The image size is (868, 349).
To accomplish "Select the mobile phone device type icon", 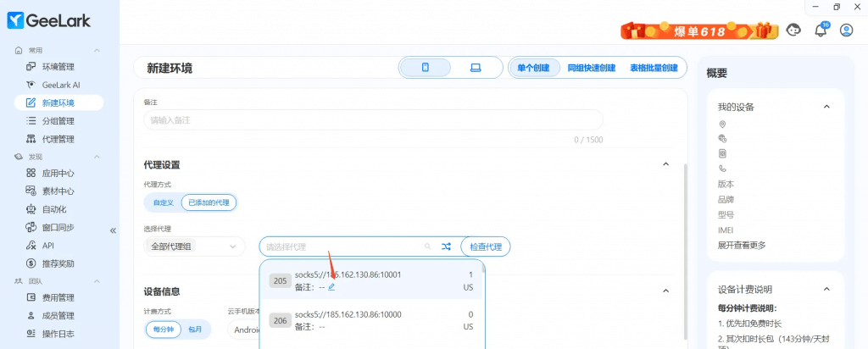I will click(x=426, y=68).
